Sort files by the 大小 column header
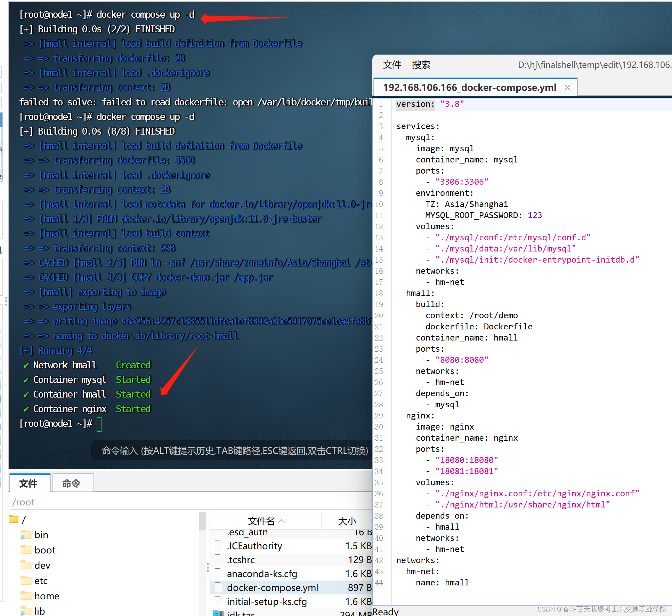Image resolution: width=672 pixels, height=616 pixels. pos(347,521)
